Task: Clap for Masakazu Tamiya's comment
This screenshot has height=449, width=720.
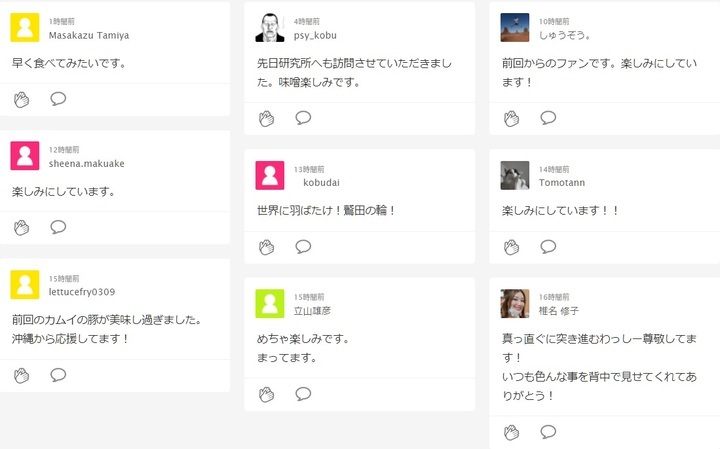Action: click(22, 98)
